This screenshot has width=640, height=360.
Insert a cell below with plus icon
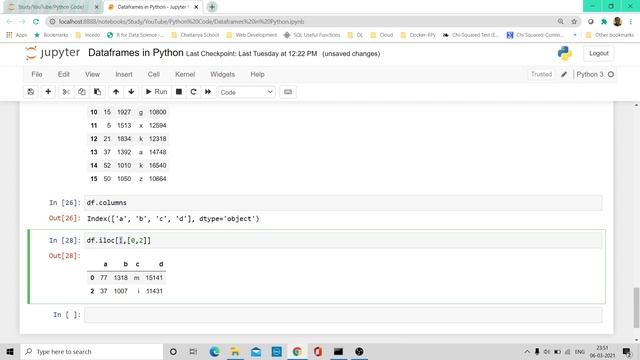coord(48,92)
